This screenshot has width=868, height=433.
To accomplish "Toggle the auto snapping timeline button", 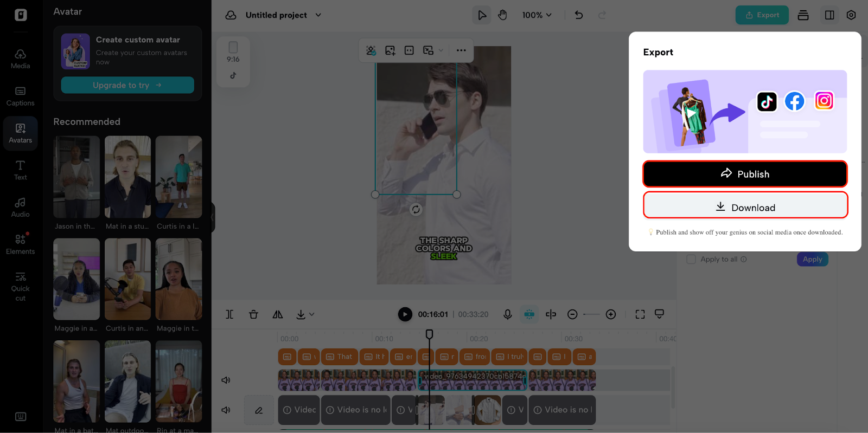I will click(529, 314).
